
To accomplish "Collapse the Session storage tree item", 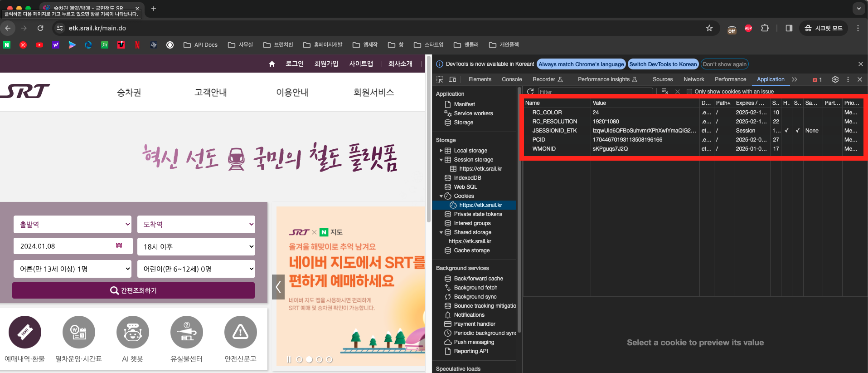I will tap(441, 160).
